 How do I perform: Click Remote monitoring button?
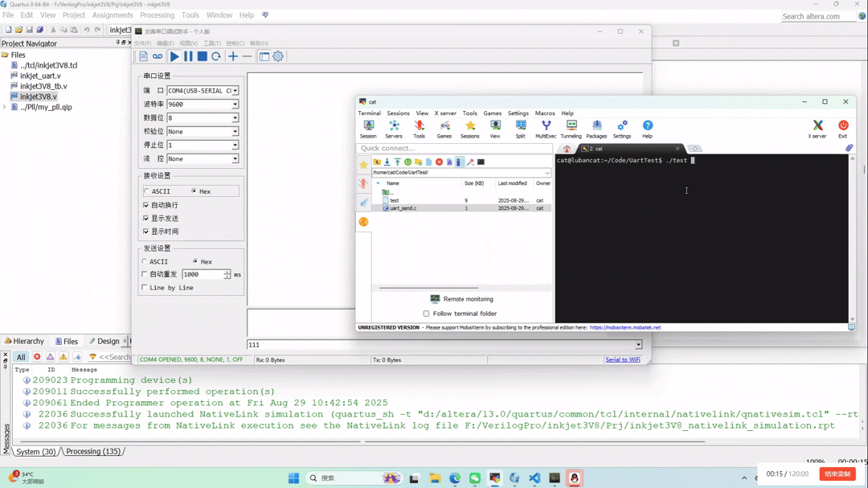pyautogui.click(x=461, y=299)
